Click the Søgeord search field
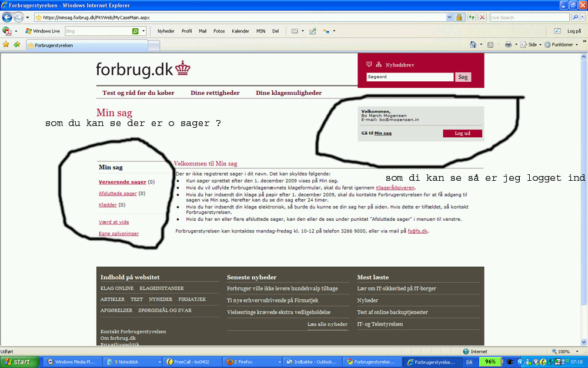 pyautogui.click(x=410, y=77)
